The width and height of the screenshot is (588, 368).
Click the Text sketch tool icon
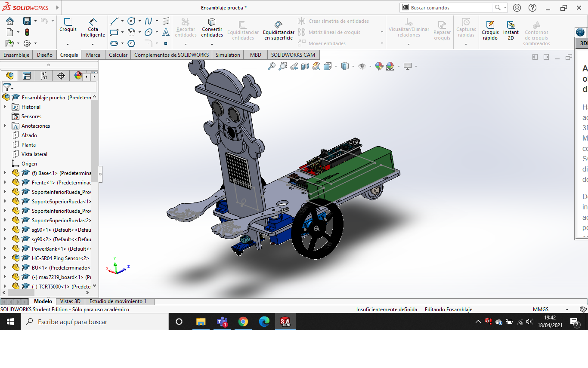166,32
